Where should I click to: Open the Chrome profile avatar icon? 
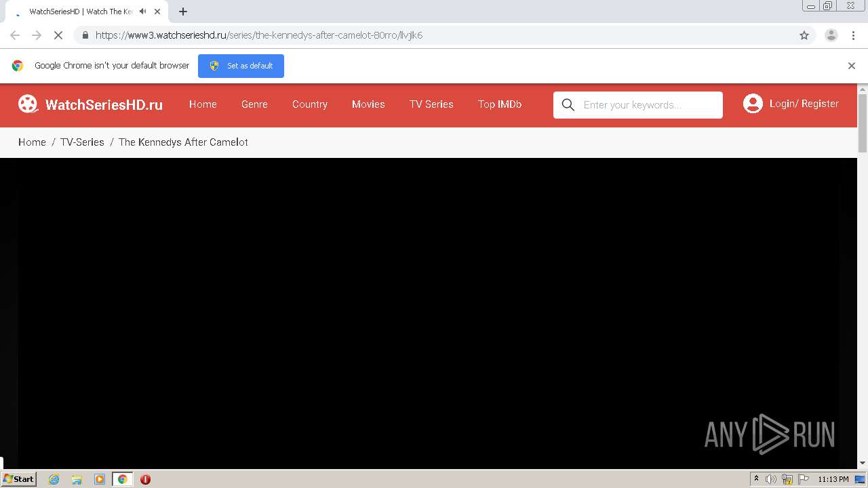tap(831, 35)
